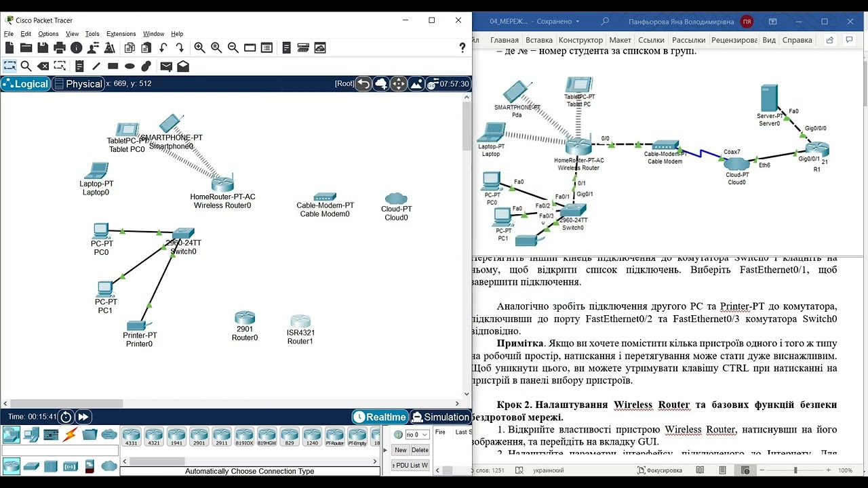Open the Главная tab in Word
This screenshot has width=868, height=488.
(504, 40)
